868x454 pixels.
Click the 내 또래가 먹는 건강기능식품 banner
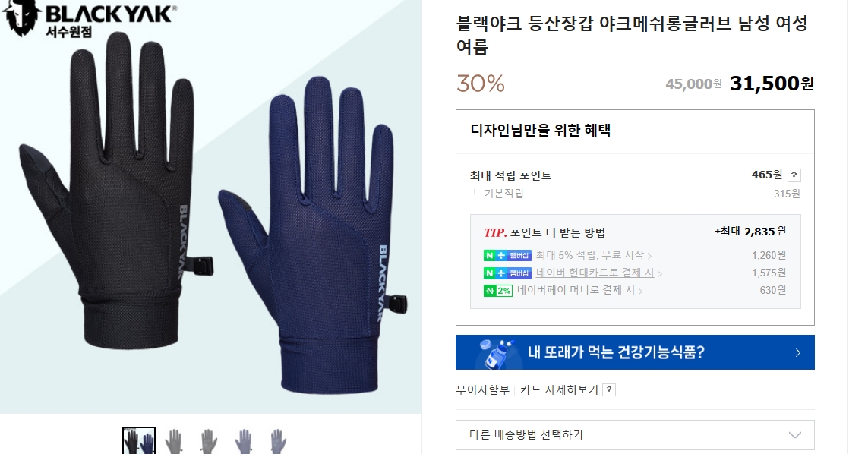coord(635,352)
